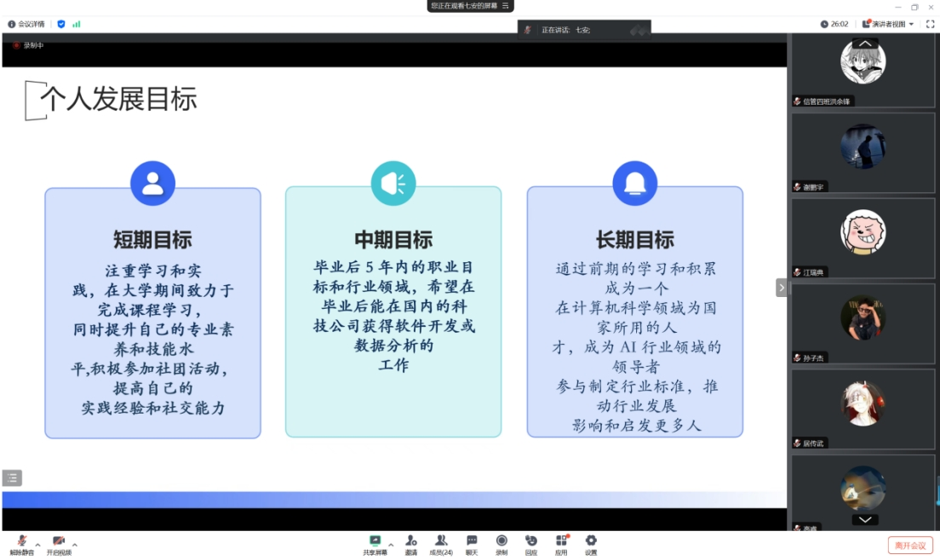The image size is (940, 560).
Task: Open the 成员(24) members list
Action: 441,541
